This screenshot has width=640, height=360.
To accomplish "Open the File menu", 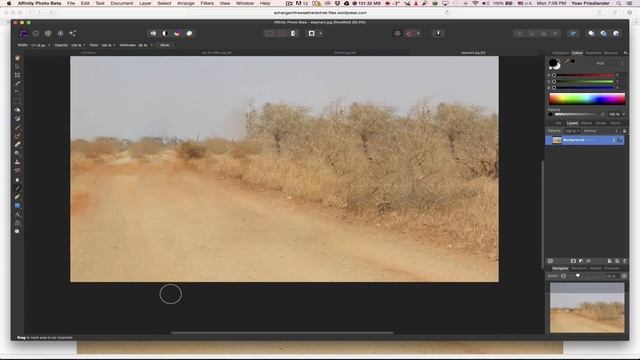I will pos(71,3).
